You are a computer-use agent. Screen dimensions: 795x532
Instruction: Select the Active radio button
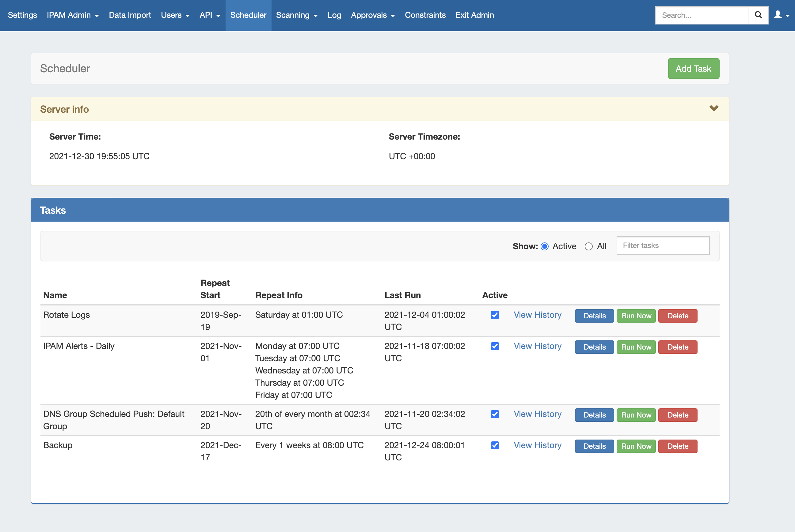pos(544,246)
